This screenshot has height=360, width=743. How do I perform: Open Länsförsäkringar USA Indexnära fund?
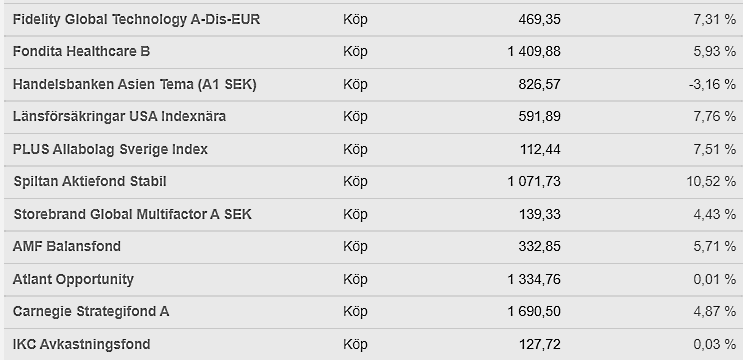click(x=119, y=116)
